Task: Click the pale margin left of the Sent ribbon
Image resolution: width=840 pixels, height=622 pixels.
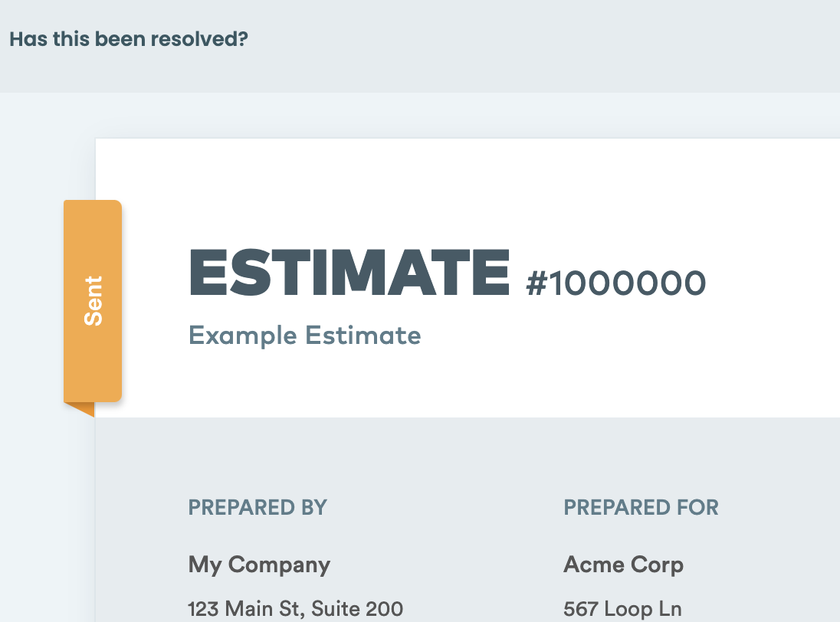Action: (32, 300)
